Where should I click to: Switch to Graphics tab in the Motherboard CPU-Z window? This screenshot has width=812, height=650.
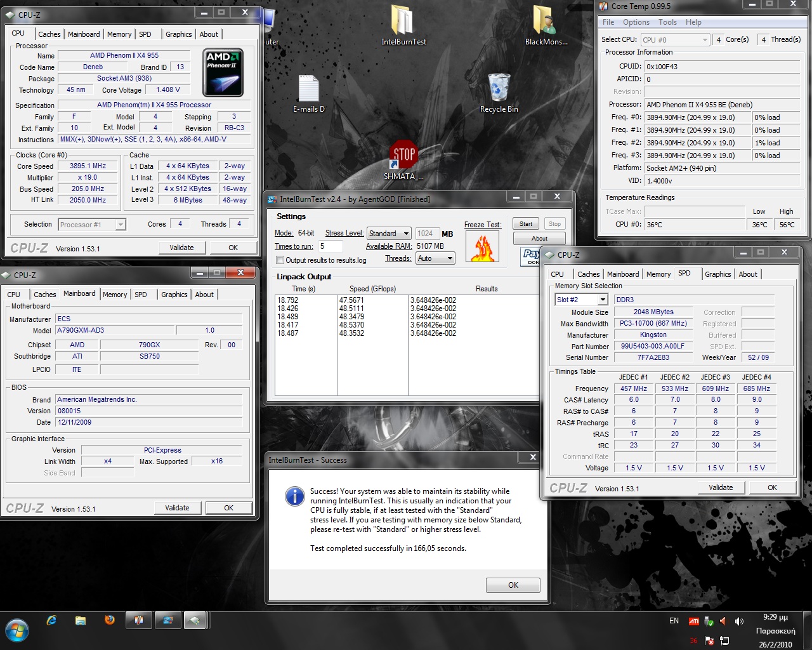[x=174, y=295]
